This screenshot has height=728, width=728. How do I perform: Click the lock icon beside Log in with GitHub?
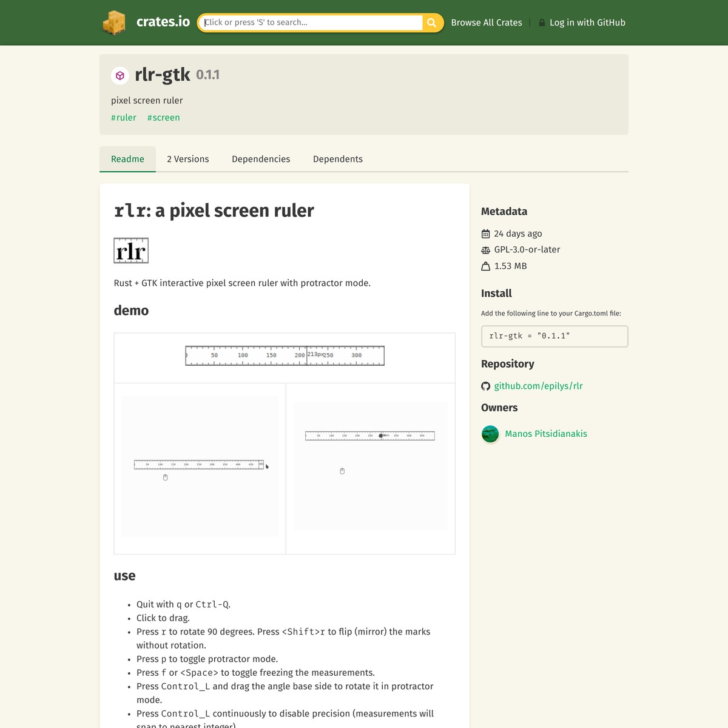tap(541, 22)
